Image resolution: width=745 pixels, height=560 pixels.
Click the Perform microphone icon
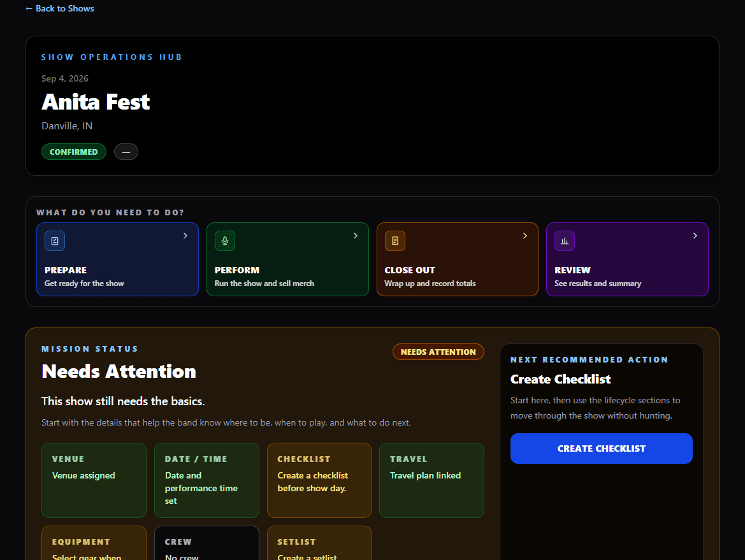tap(225, 241)
